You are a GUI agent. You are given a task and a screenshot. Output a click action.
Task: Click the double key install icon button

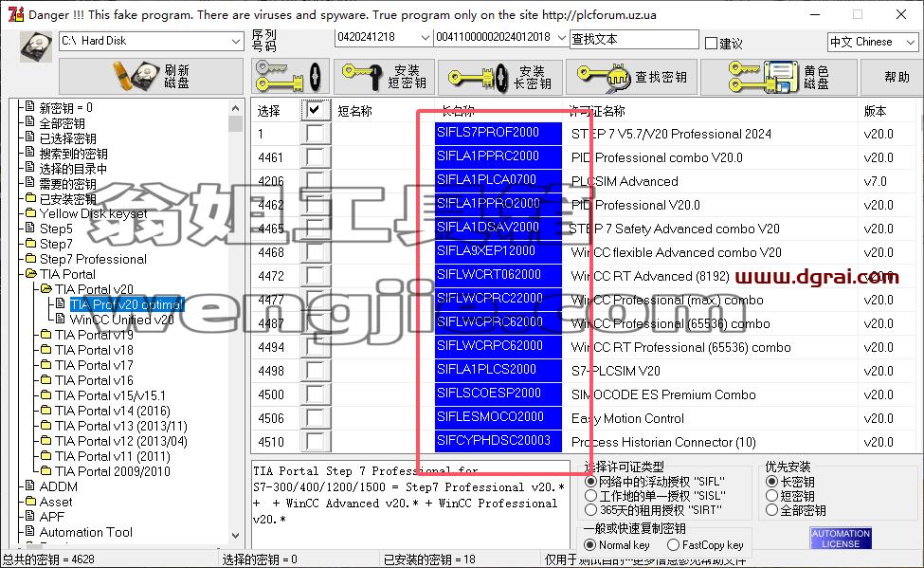coord(289,77)
